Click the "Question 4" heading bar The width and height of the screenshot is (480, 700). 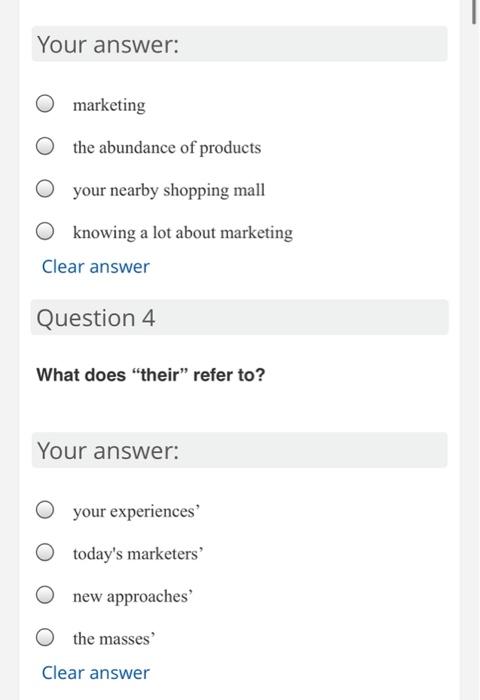tap(239, 317)
